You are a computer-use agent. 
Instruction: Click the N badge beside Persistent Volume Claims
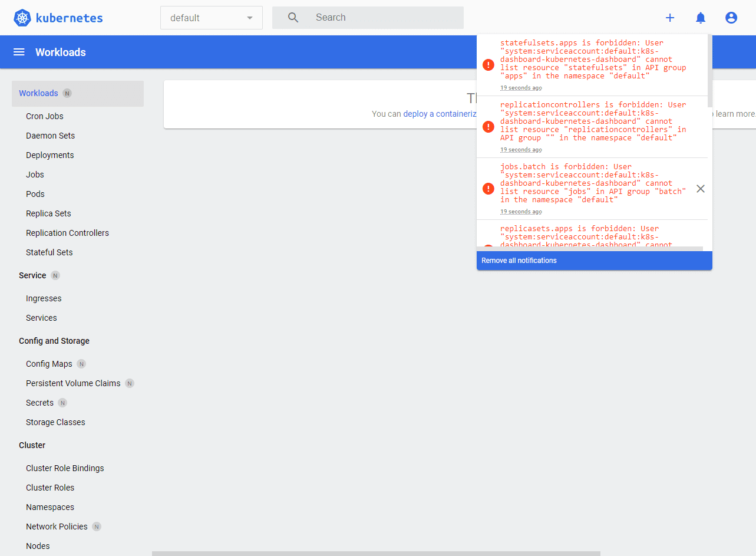(x=130, y=383)
